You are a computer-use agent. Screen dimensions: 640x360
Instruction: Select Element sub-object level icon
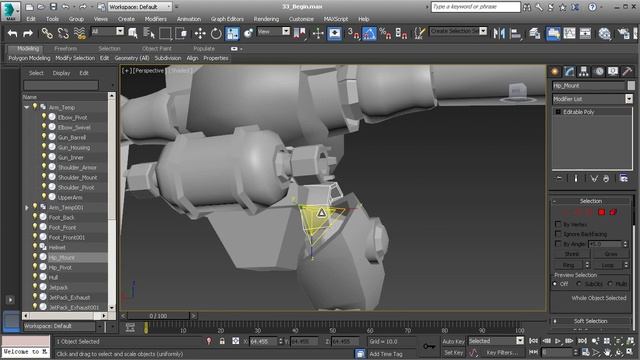tap(613, 212)
